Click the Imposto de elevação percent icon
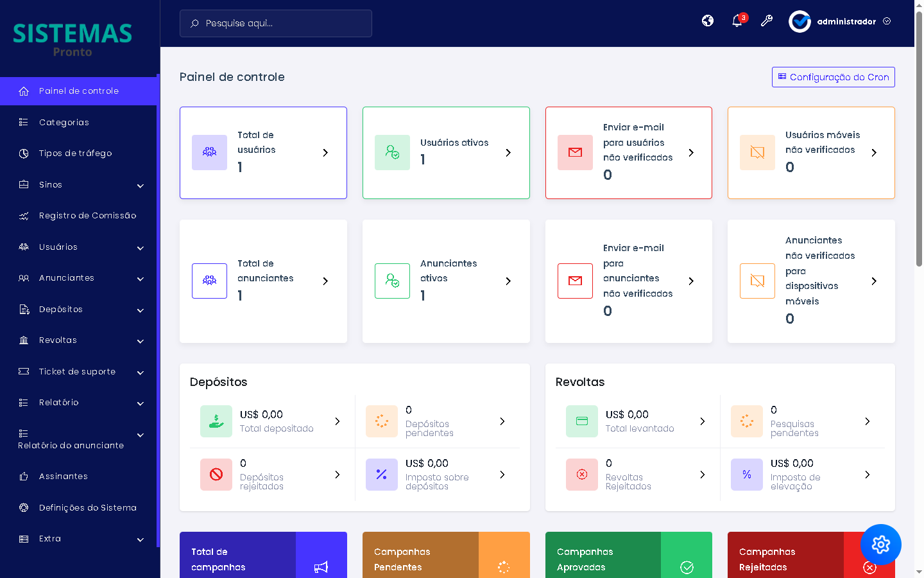Viewport: 924px width, 578px height. coord(747,475)
